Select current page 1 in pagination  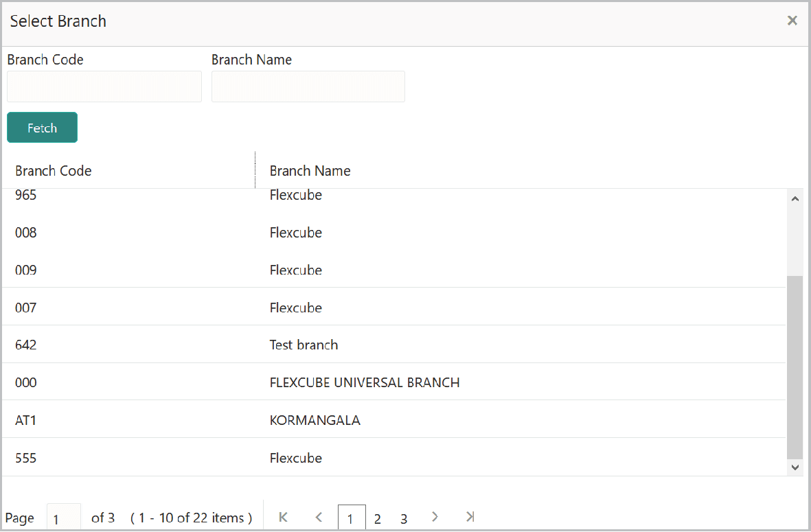(352, 518)
